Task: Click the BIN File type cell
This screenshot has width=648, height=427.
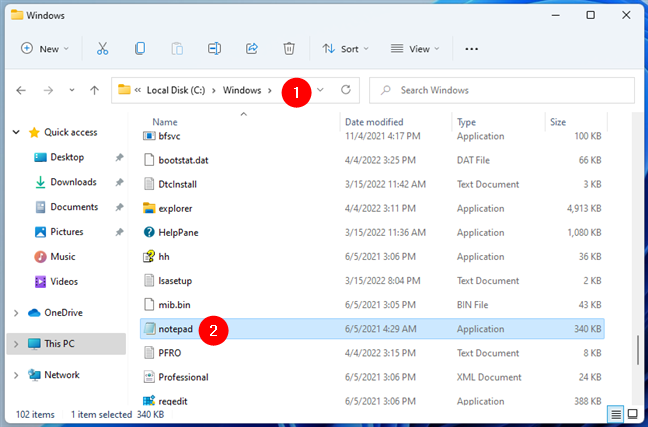Action: point(472,305)
